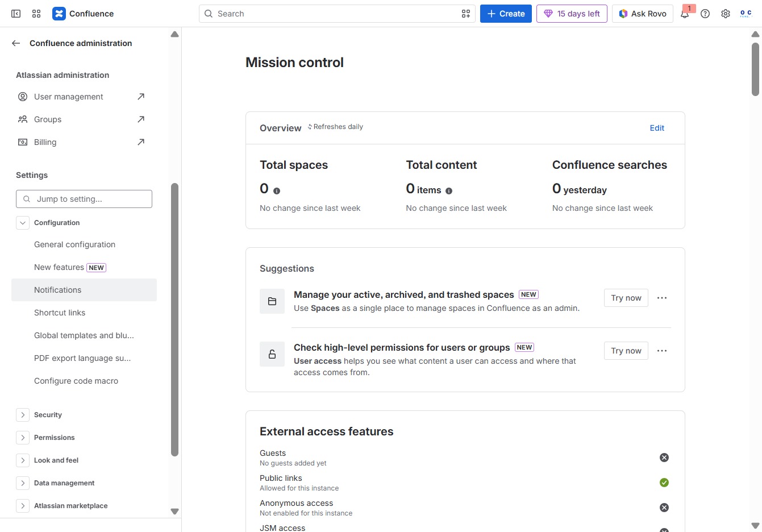Open the Settings gear menu
Image resolution: width=762 pixels, height=532 pixels.
click(726, 14)
